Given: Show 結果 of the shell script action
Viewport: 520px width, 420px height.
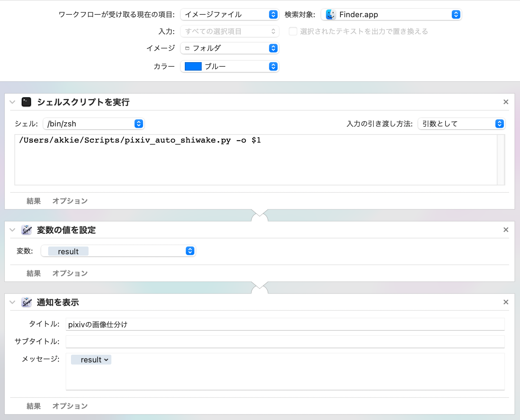Looking at the screenshot, I should [34, 201].
